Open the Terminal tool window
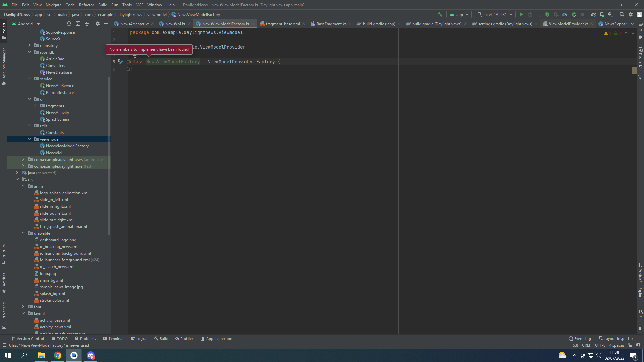 coord(113,339)
